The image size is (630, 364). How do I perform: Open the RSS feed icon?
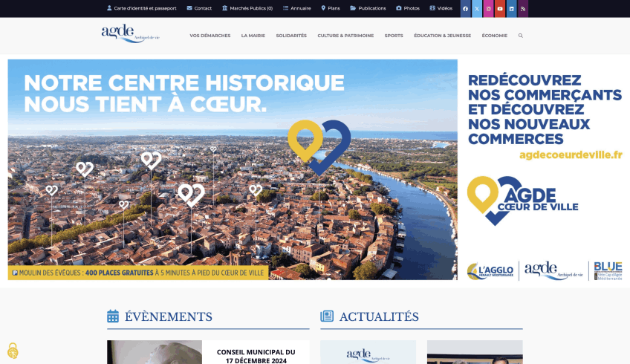coord(523,8)
